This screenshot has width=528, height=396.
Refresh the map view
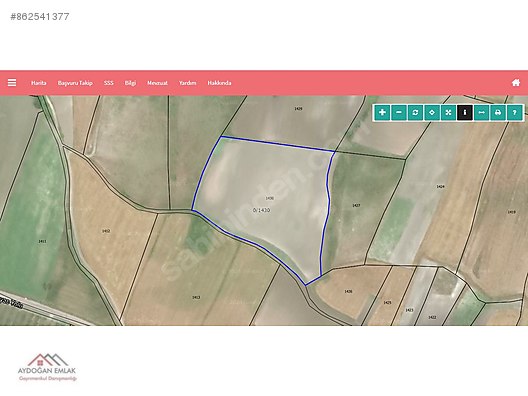[415, 112]
